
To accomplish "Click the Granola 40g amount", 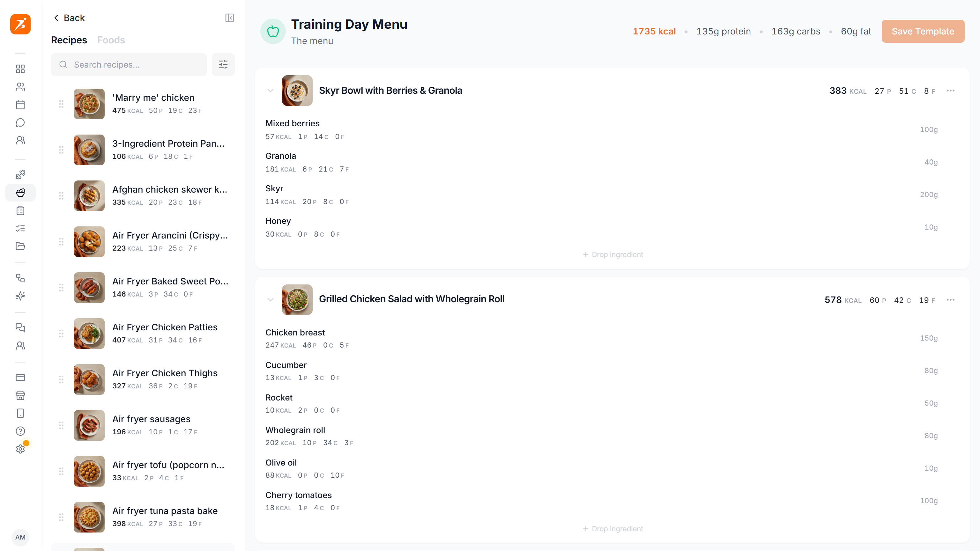I will (x=931, y=162).
